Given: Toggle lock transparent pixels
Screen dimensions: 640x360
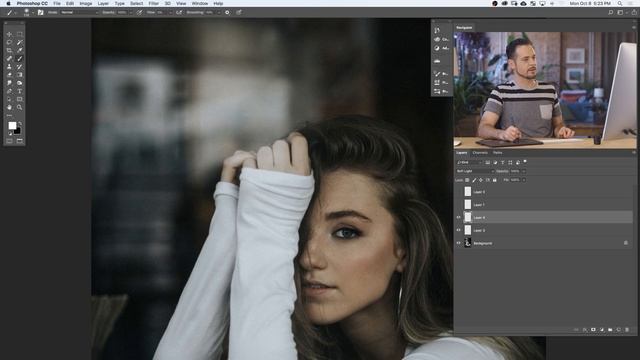Looking at the screenshot, I should [467, 180].
